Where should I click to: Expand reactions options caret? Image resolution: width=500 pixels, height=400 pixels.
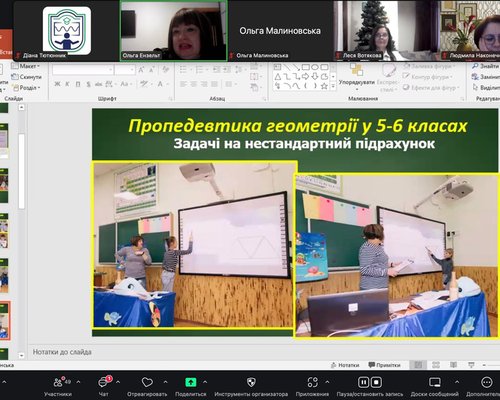point(166,382)
